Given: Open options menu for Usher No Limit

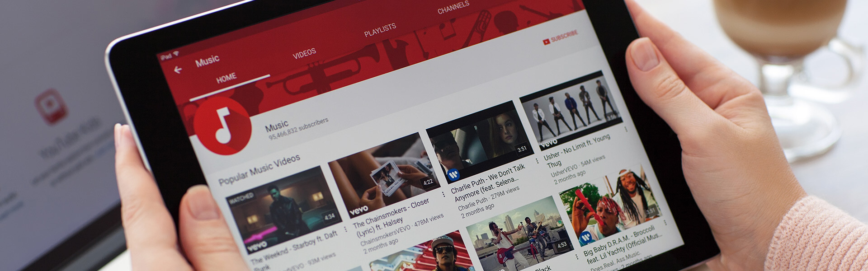Looking at the screenshot, I should 626,129.
